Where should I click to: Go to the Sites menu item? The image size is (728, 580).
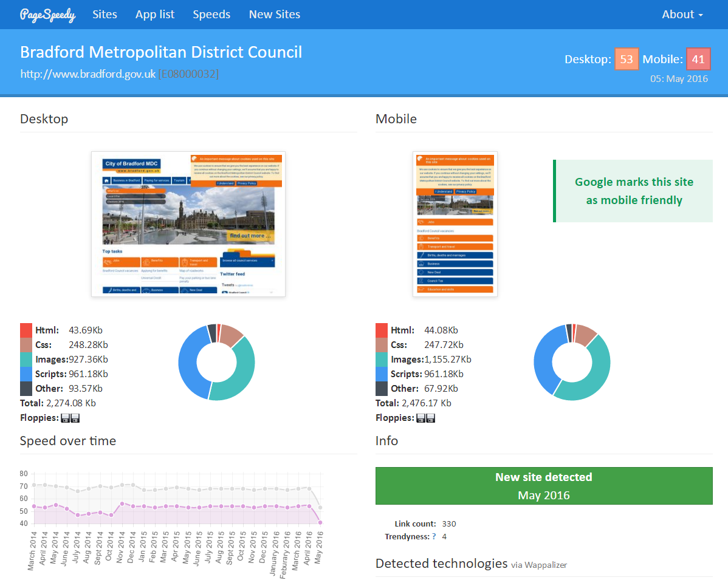coord(105,15)
